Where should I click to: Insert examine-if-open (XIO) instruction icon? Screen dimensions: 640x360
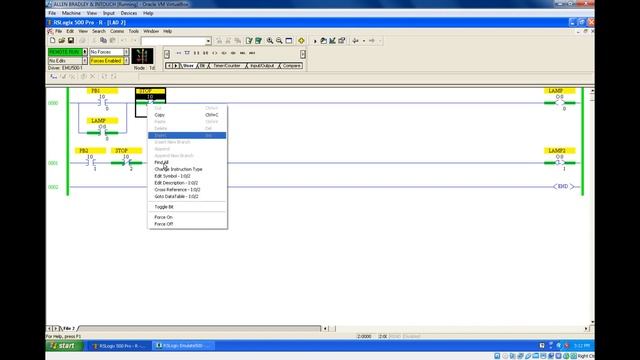coord(206,53)
